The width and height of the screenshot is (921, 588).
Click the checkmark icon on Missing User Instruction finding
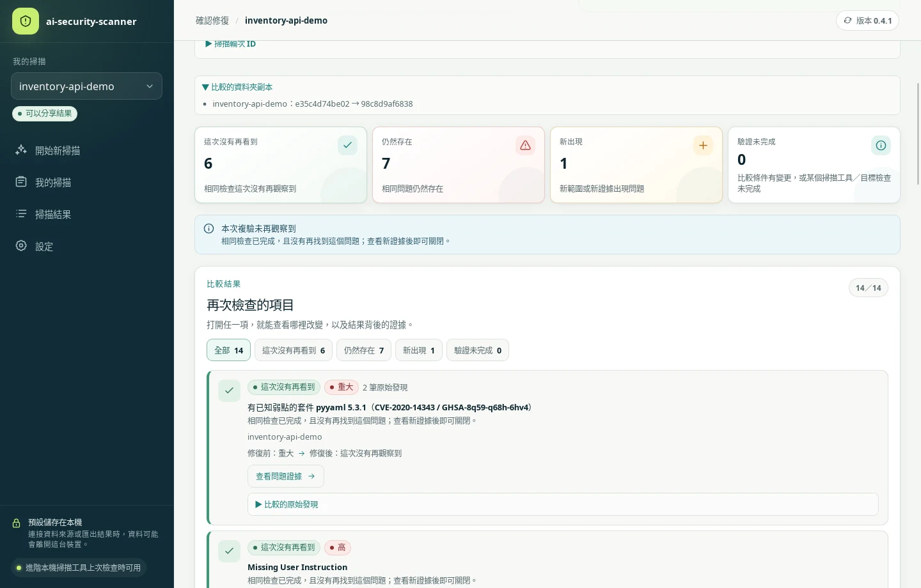(229, 551)
